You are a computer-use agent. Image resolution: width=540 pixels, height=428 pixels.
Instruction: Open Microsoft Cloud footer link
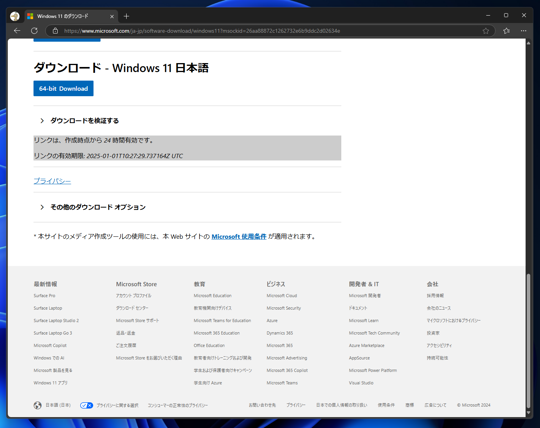click(x=282, y=295)
